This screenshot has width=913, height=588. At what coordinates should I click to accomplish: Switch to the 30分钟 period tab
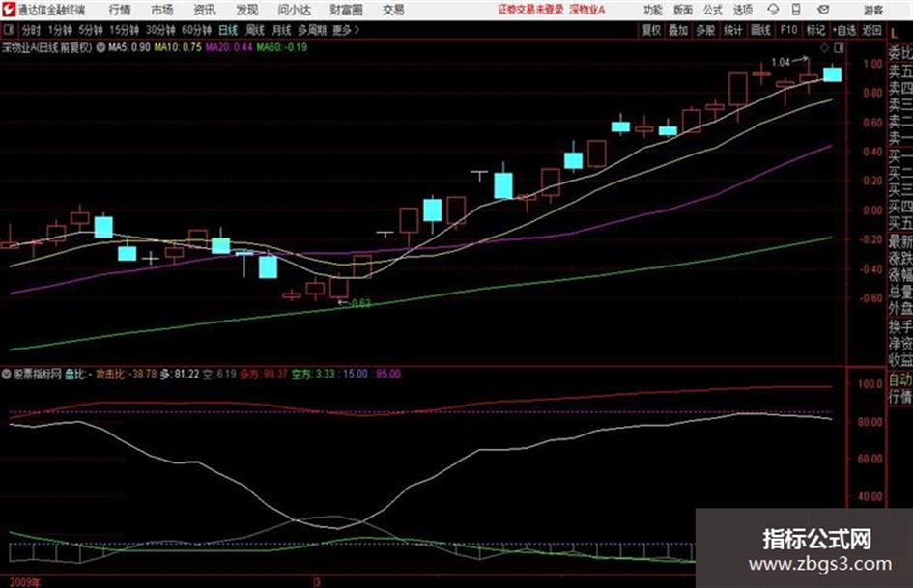(x=160, y=30)
